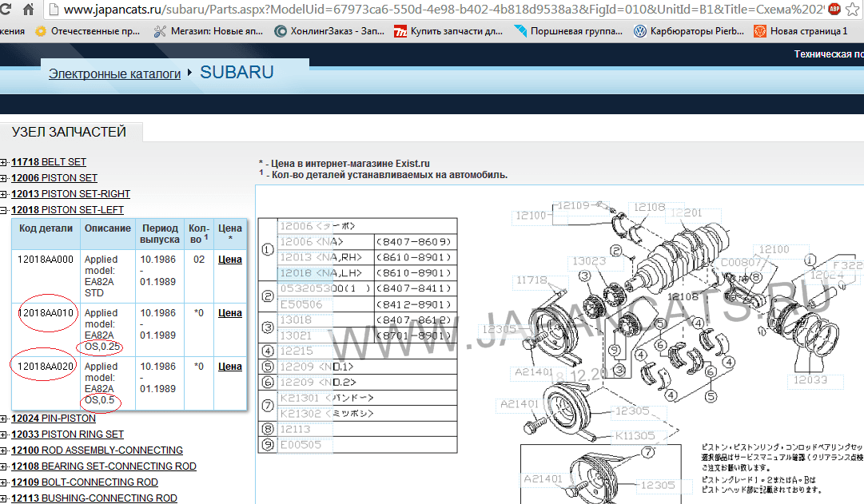
Task: Click the AdBlock Plus extension icon
Action: click(x=834, y=9)
